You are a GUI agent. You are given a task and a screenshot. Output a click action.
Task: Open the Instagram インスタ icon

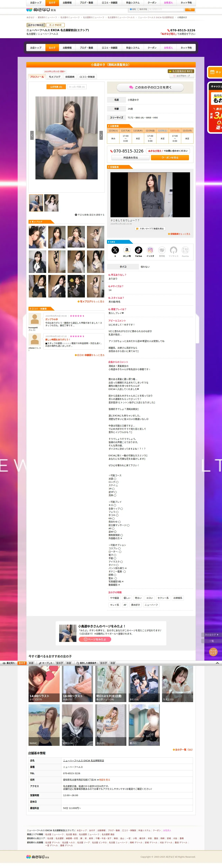point(150,250)
